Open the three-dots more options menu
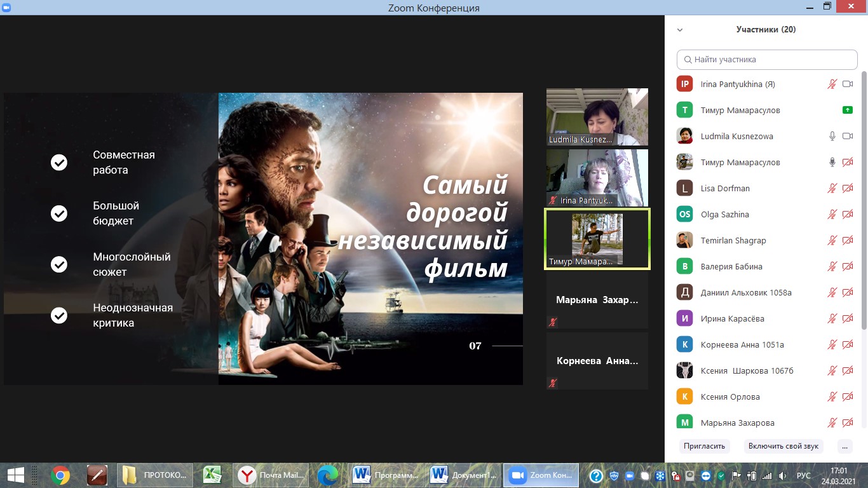 point(844,446)
